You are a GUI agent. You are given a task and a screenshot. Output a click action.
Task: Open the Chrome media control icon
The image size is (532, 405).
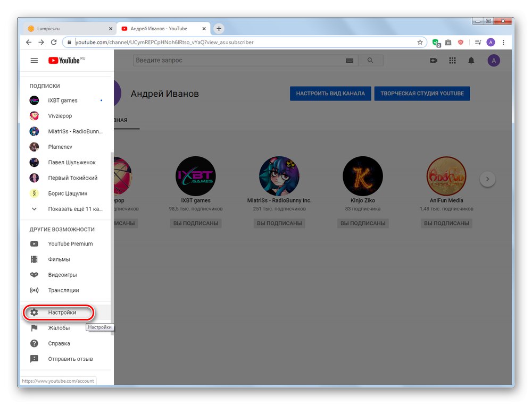pyautogui.click(x=478, y=43)
